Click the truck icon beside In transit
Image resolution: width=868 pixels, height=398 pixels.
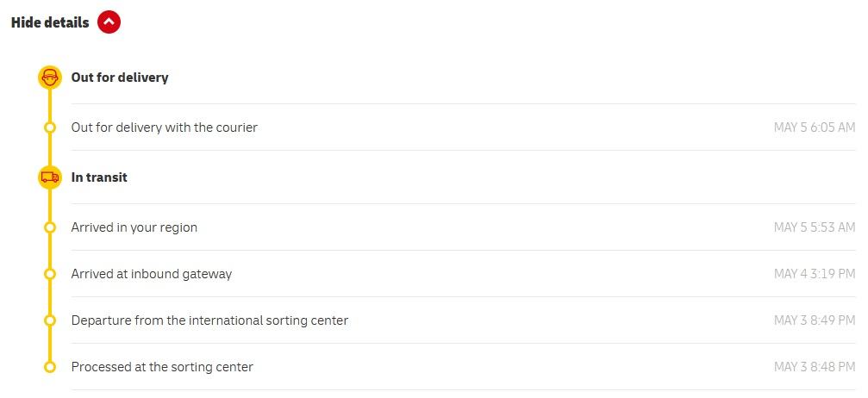(x=50, y=177)
